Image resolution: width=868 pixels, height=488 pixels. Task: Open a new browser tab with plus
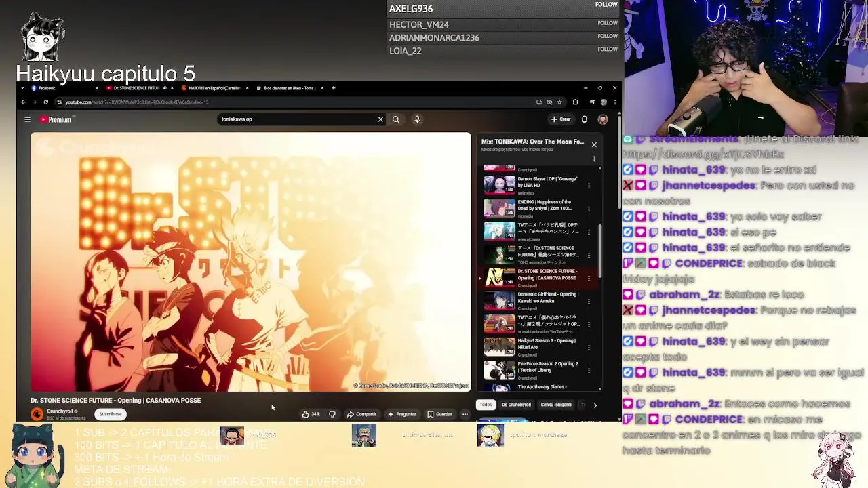pyautogui.click(x=333, y=88)
